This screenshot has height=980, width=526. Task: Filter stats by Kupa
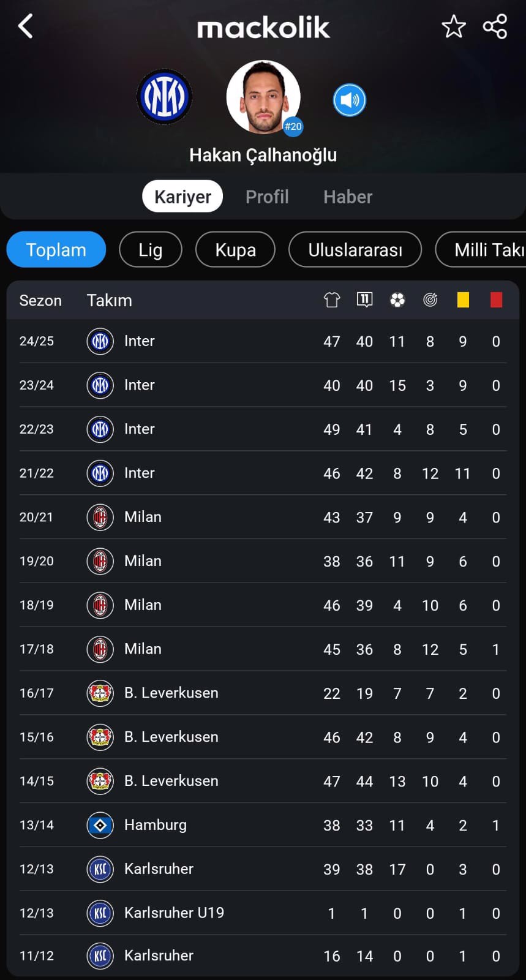[x=235, y=249]
